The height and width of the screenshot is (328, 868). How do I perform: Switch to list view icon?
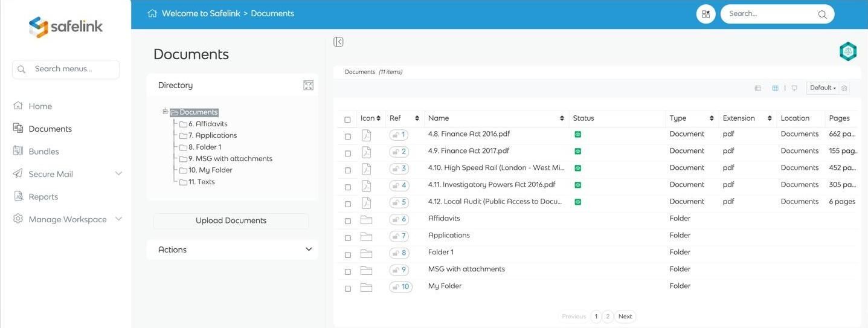point(757,88)
